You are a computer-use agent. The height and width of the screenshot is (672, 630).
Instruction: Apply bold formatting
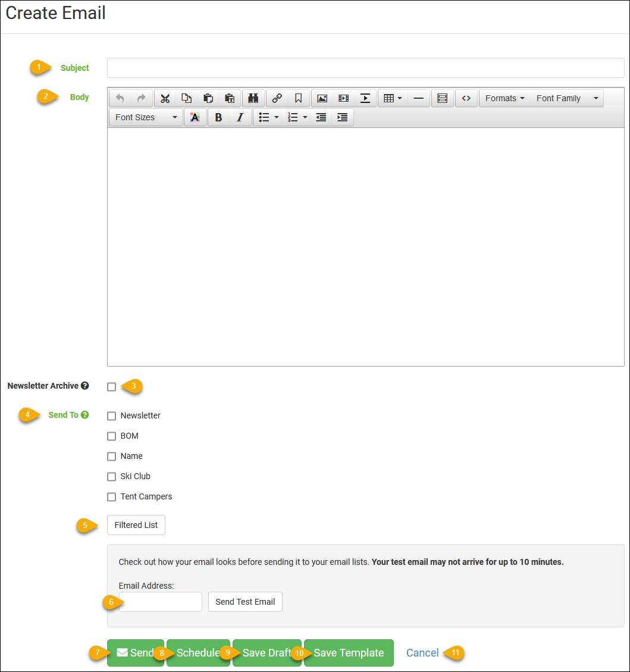[x=218, y=117]
